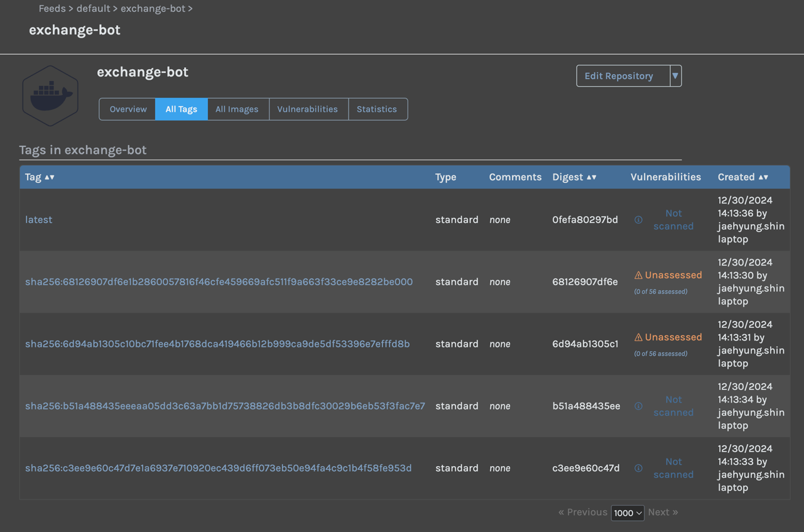The height and width of the screenshot is (532, 804).
Task: Click exchange-bot in the breadcrumb
Action: pyautogui.click(x=153, y=9)
